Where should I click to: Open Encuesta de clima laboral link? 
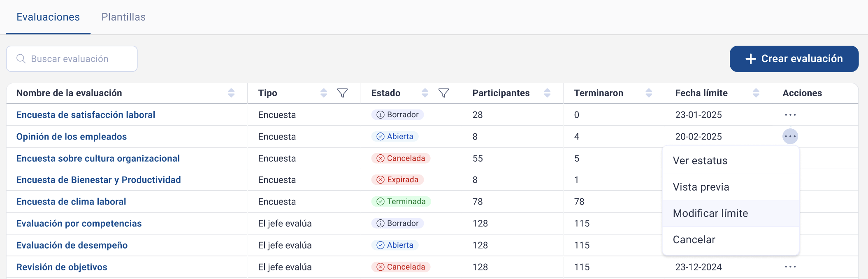(x=71, y=202)
